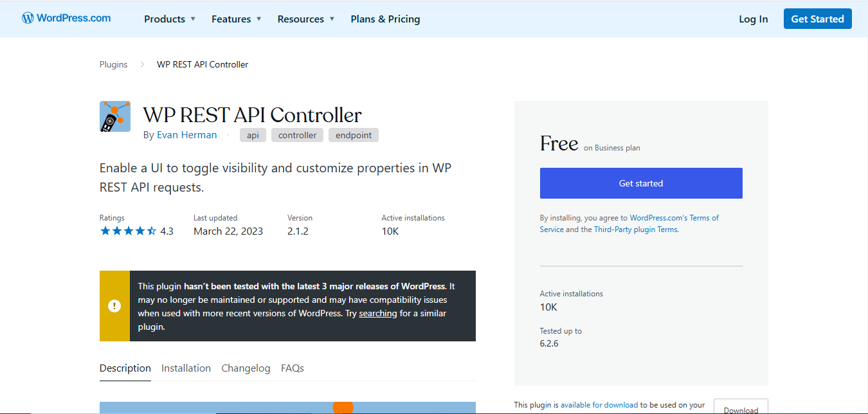Click the breadcrumb chevron separator
The height and width of the screenshot is (414, 868).
(142, 65)
